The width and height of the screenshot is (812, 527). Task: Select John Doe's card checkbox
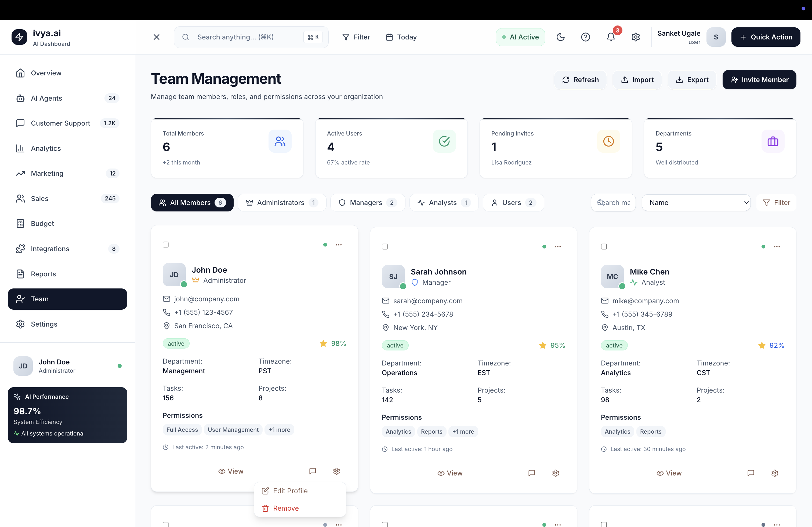[x=166, y=244]
